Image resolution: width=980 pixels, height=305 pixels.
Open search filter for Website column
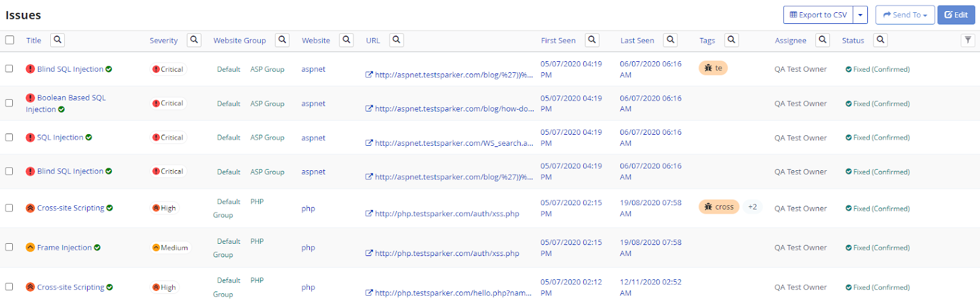(x=347, y=40)
